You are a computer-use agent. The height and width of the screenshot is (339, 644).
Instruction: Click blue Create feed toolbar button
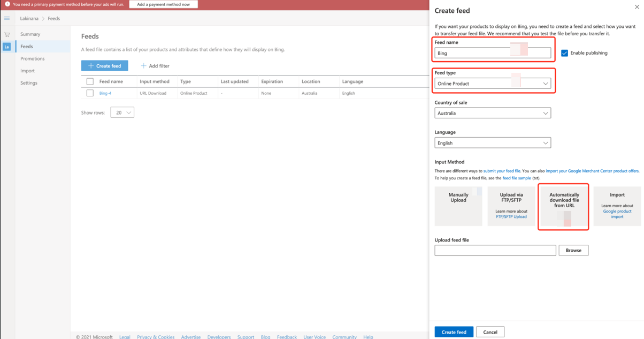105,66
